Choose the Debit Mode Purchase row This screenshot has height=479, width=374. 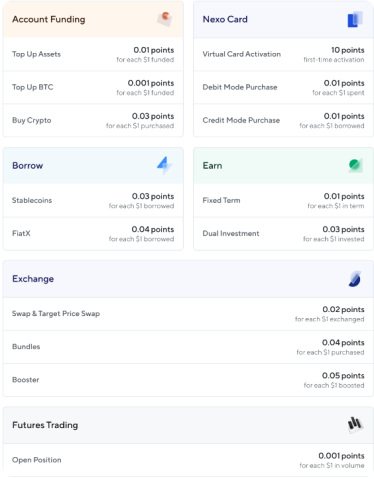[x=284, y=87]
